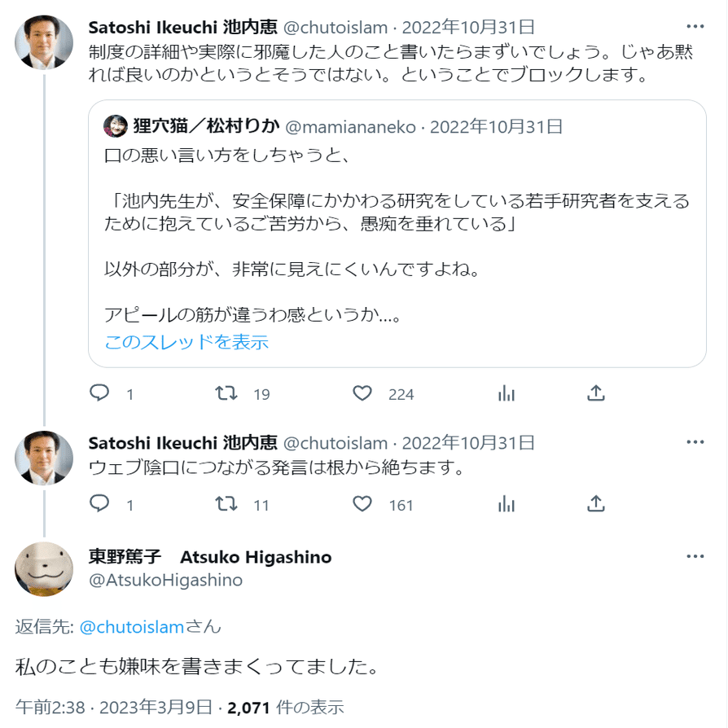Open analytics icon on second tweet
Image resolution: width=728 pixels, height=728 pixels.
tap(506, 504)
